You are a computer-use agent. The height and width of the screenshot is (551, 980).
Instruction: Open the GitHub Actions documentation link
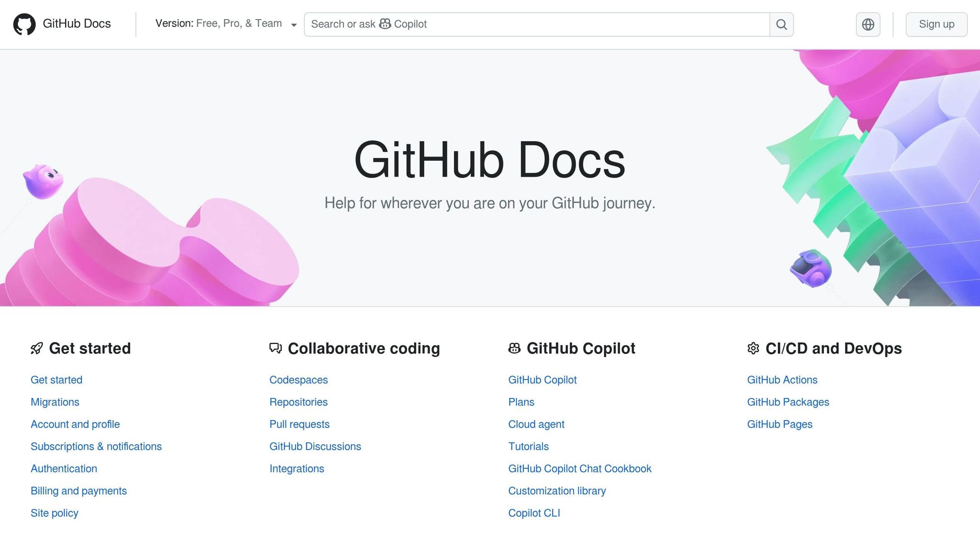point(782,380)
